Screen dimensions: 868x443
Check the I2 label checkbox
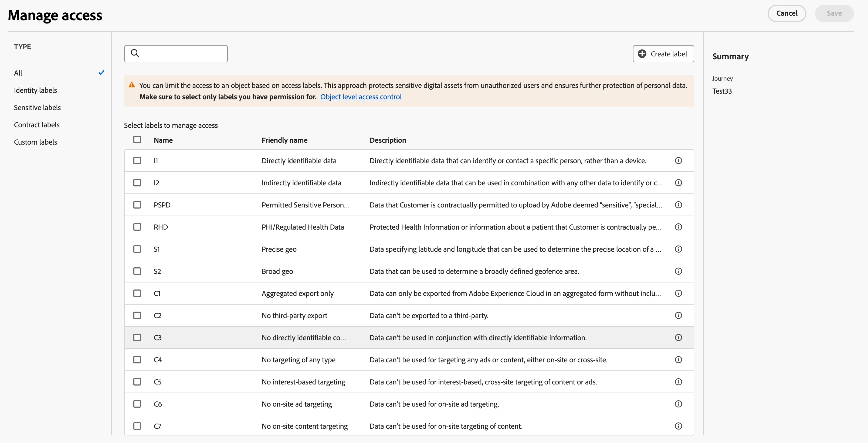pos(137,183)
